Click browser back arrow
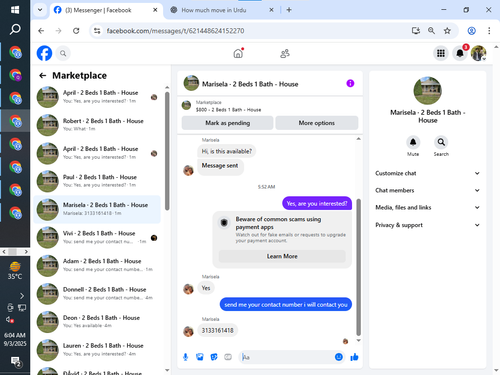This screenshot has height=375, width=500. coord(41,31)
